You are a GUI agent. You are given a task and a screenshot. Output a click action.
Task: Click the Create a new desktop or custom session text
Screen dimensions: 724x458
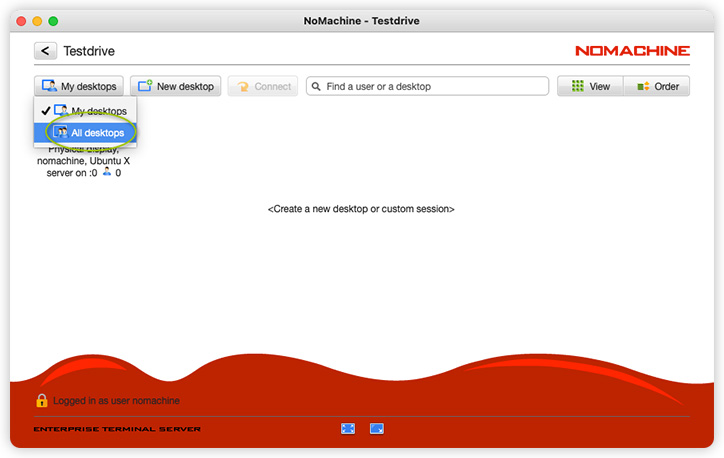(x=361, y=209)
